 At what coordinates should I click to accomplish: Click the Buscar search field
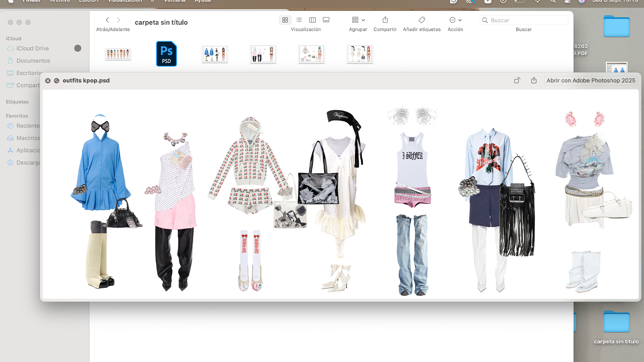click(524, 20)
